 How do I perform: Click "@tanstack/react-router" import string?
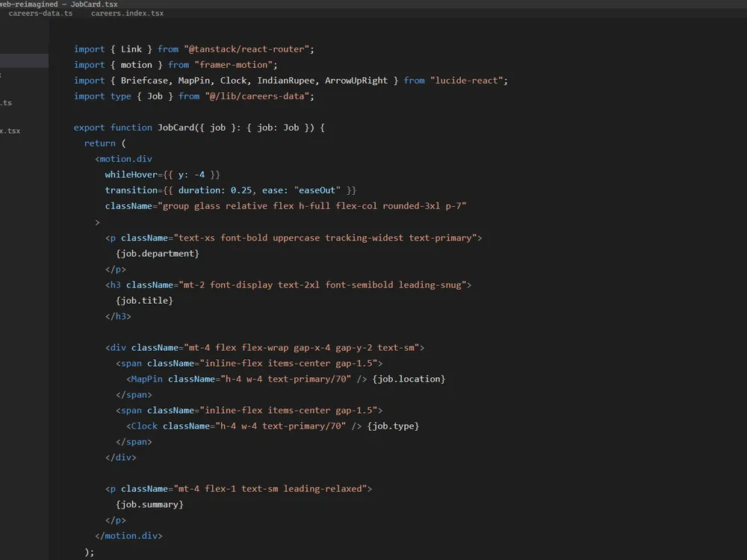[x=247, y=49]
